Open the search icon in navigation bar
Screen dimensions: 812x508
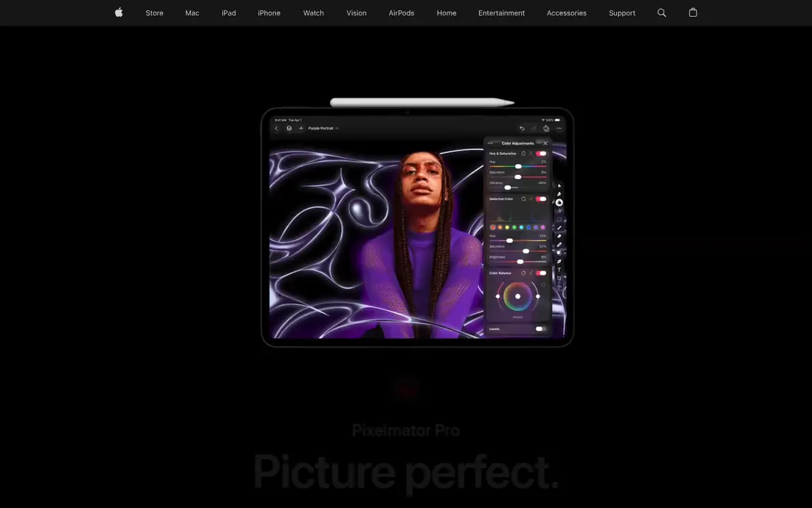[661, 13]
